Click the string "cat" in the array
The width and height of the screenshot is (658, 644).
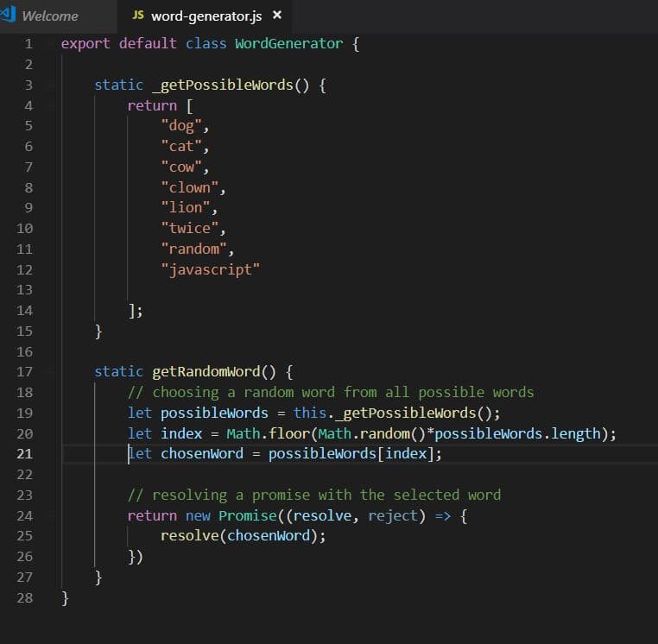tap(181, 147)
